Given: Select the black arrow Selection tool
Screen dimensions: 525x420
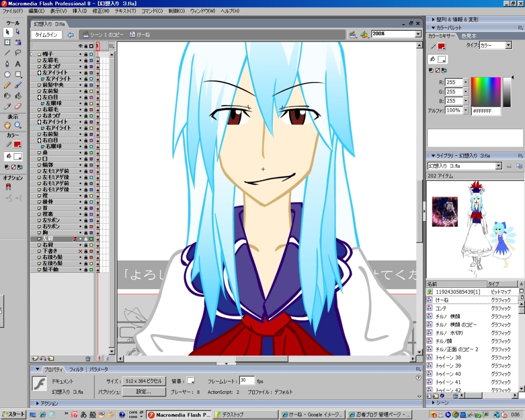Looking at the screenshot, I should pyautogui.click(x=7, y=32).
